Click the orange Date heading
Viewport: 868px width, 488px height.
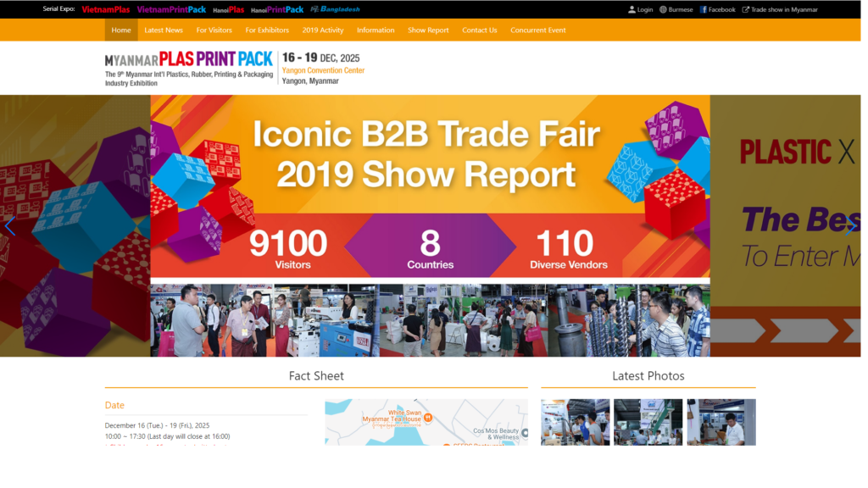click(x=114, y=405)
